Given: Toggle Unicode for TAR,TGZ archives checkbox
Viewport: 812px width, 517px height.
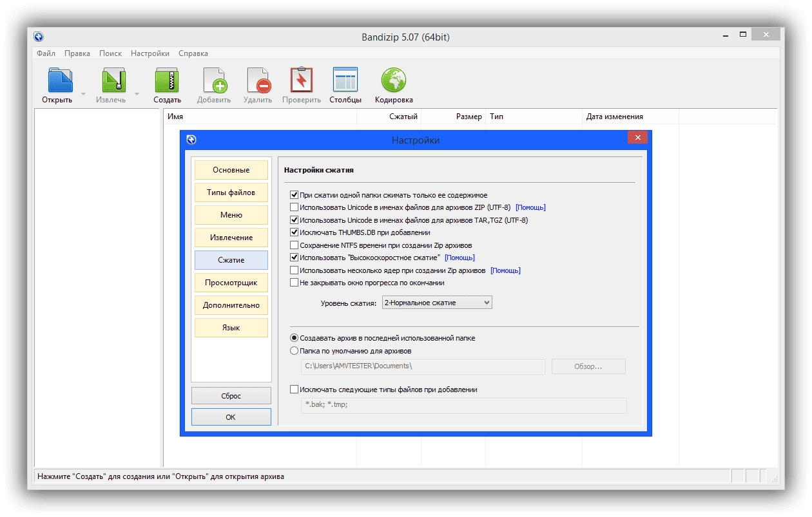Looking at the screenshot, I should (295, 220).
